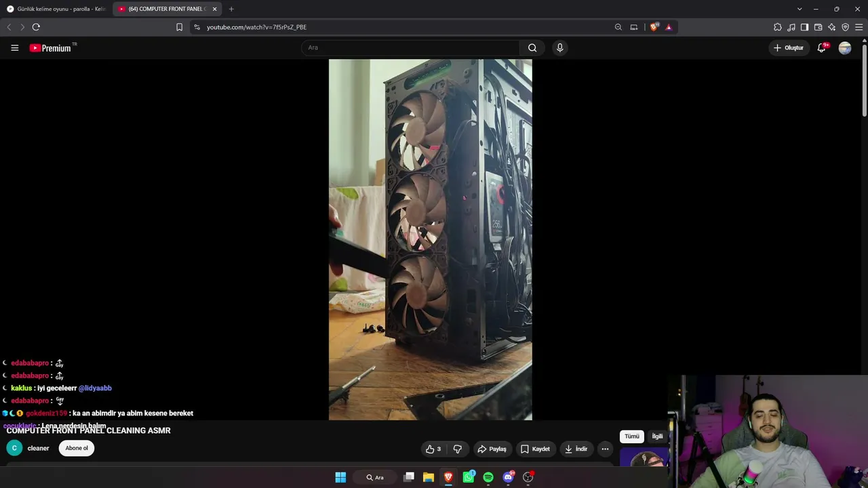Close the COMPUTER FRONT PANEL tab
Viewport: 868px width, 488px height.
pos(214,9)
